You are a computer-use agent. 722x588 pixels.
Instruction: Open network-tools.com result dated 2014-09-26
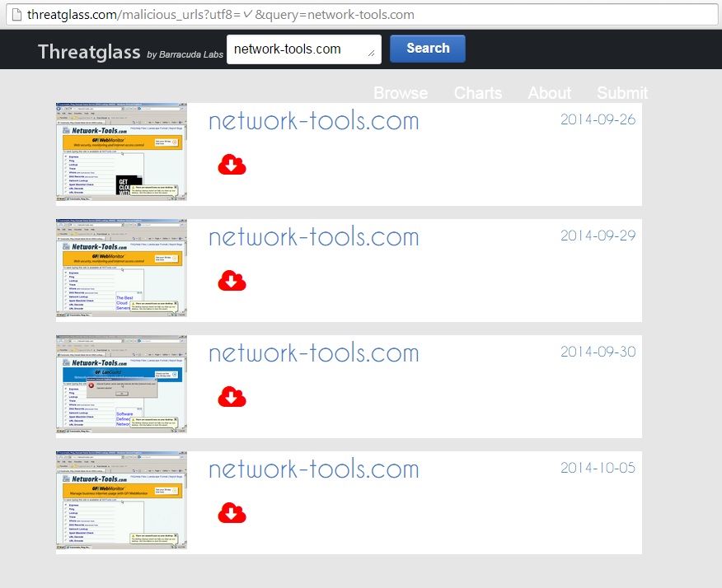pos(313,121)
